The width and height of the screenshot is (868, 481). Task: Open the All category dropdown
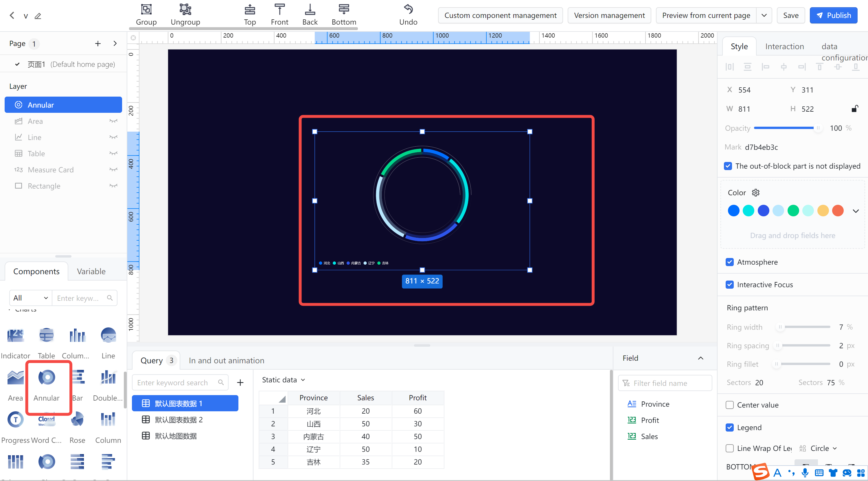31,298
